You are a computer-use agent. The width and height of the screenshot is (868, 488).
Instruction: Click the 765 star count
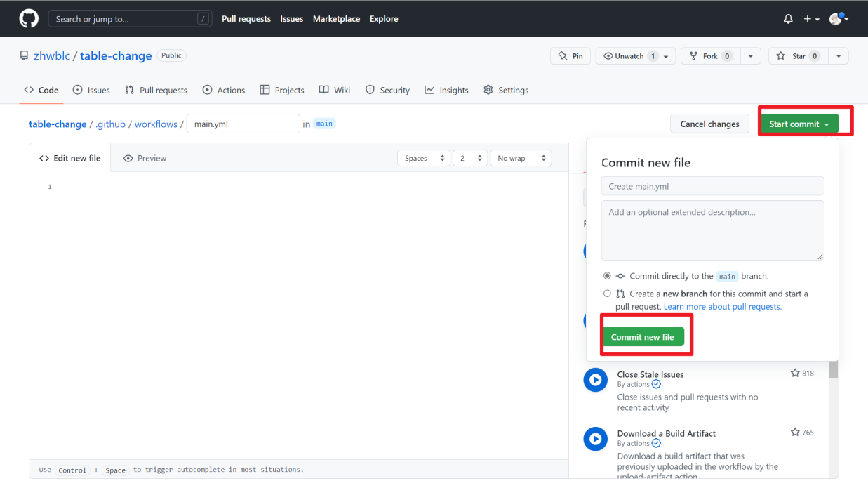[x=802, y=432]
